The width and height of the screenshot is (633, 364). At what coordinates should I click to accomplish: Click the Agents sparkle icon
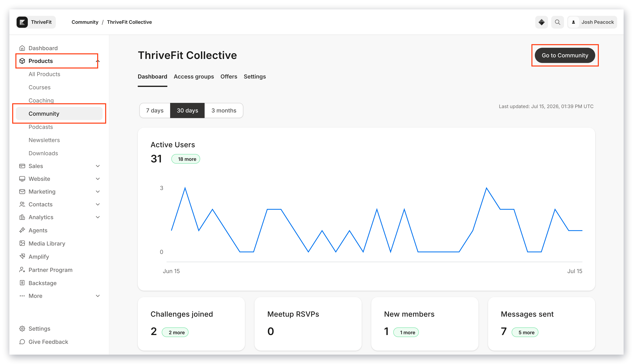(22, 230)
